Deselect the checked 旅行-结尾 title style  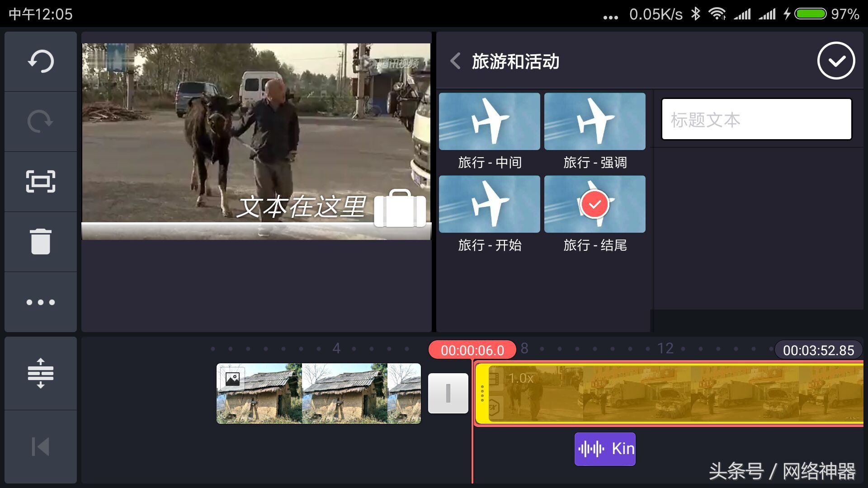594,204
